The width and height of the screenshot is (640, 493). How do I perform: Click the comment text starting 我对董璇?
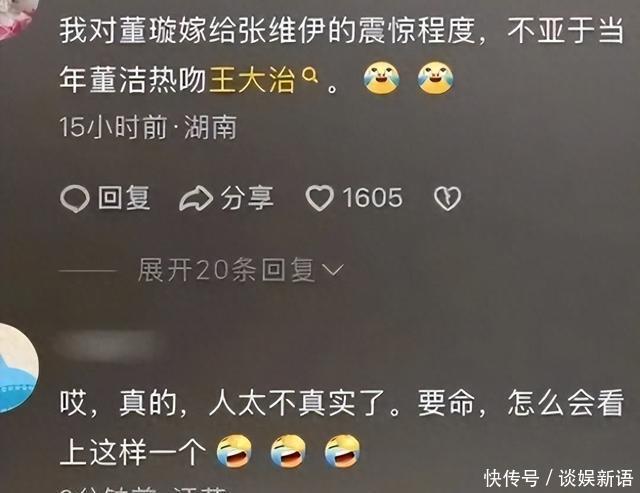(342, 55)
